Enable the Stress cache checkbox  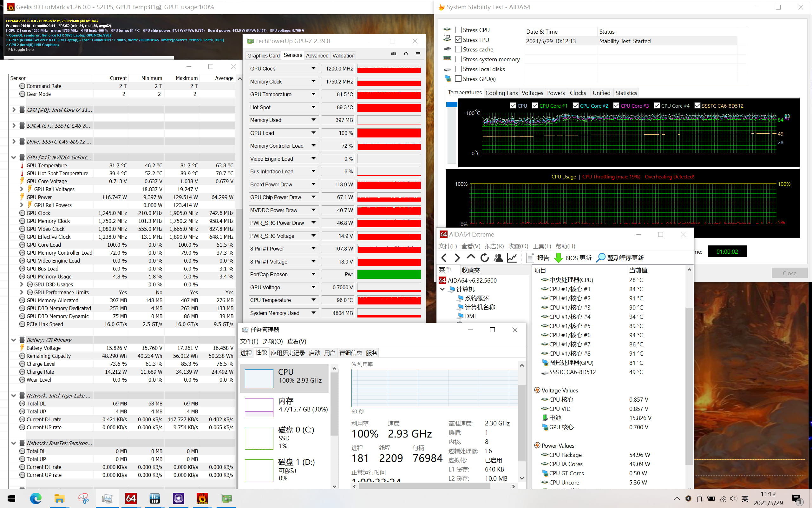[458, 50]
